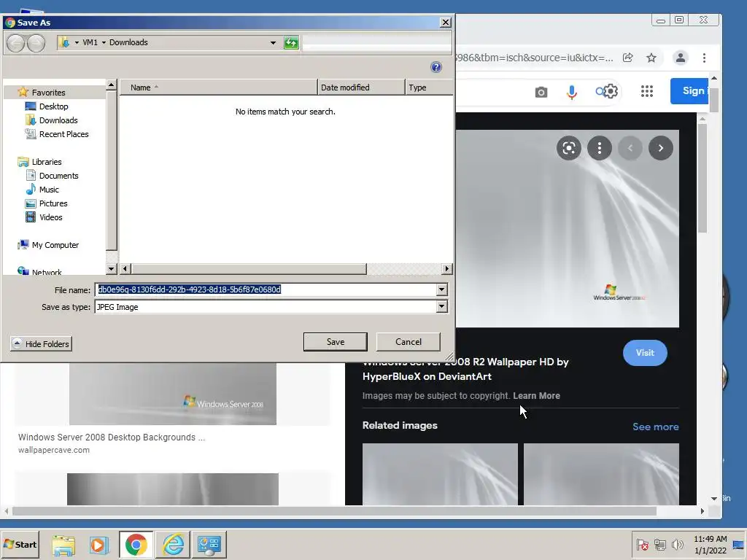Screen dimensions: 747x560
Task: Open the Save as type dropdown
Action: tap(441, 307)
